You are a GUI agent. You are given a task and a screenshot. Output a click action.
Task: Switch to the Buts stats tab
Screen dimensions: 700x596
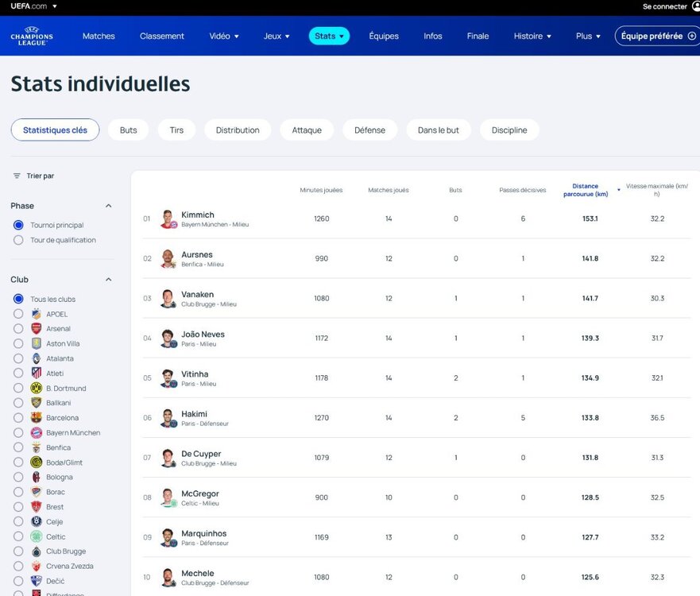click(x=128, y=130)
